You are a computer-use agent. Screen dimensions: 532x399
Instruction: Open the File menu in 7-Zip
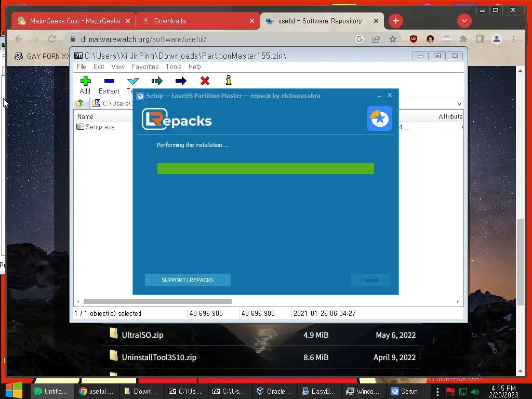[82, 67]
